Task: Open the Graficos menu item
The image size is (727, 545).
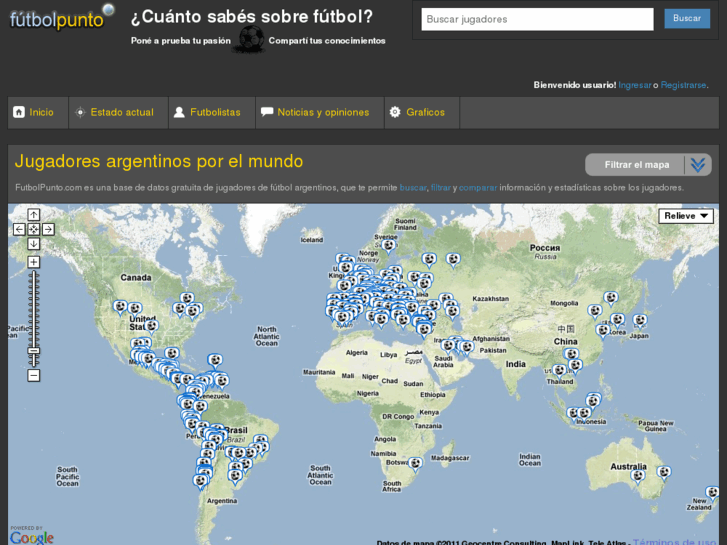Action: tap(422, 112)
